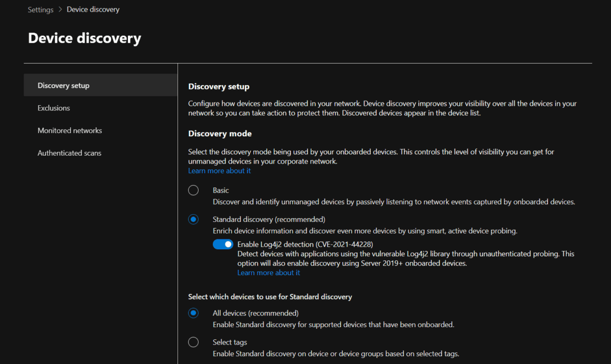Click the Discovery setup heading in the main pane
611x364 pixels.
pyautogui.click(x=219, y=86)
